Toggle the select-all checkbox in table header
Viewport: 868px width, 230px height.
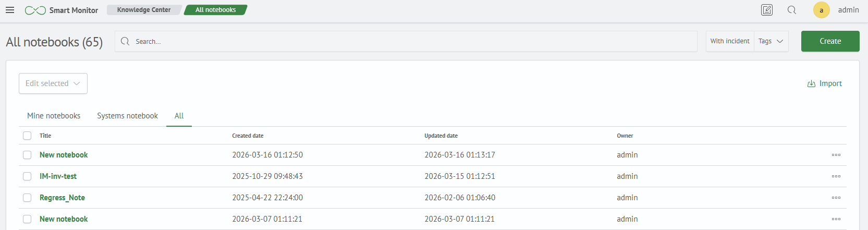(x=27, y=136)
